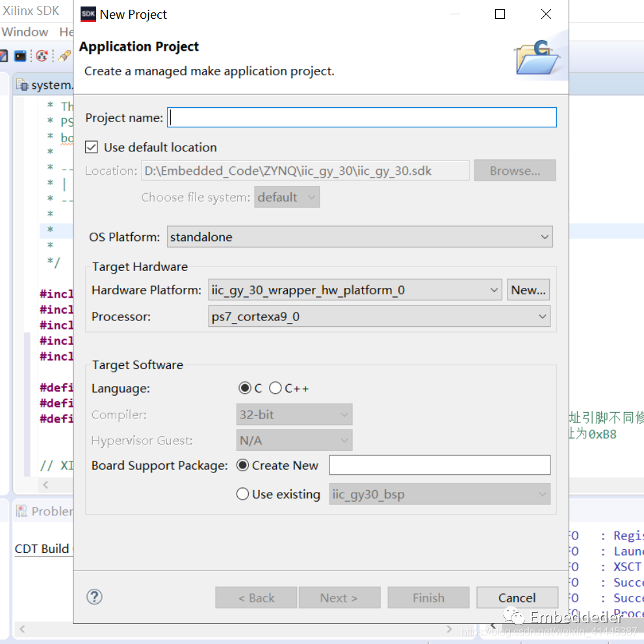Click the XSCT console terminal icon

tap(20, 56)
